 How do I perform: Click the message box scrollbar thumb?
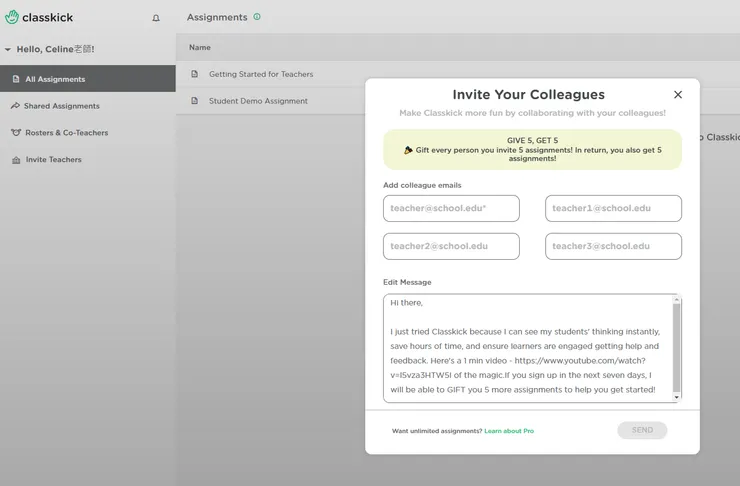(676, 348)
